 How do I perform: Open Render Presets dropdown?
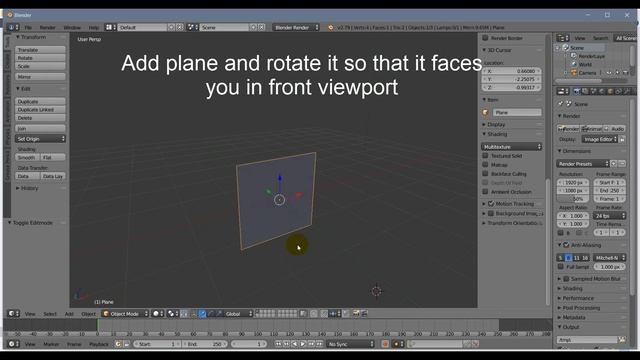point(582,164)
